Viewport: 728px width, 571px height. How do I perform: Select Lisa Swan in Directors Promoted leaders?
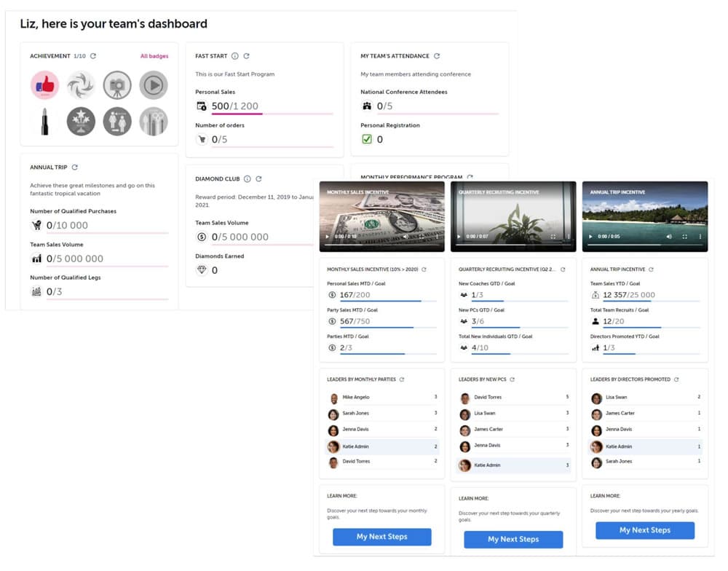point(646,398)
